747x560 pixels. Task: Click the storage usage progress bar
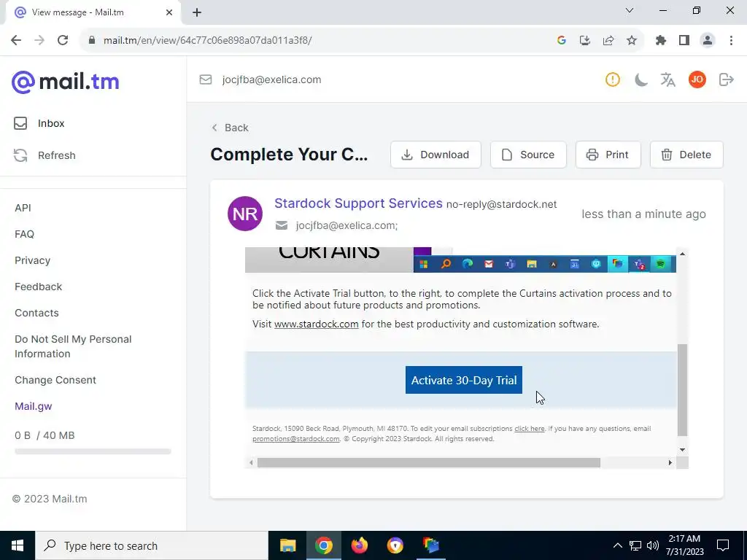[93, 451]
